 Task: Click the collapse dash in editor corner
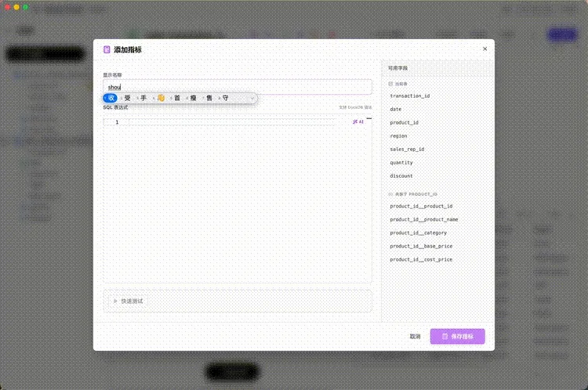click(369, 118)
